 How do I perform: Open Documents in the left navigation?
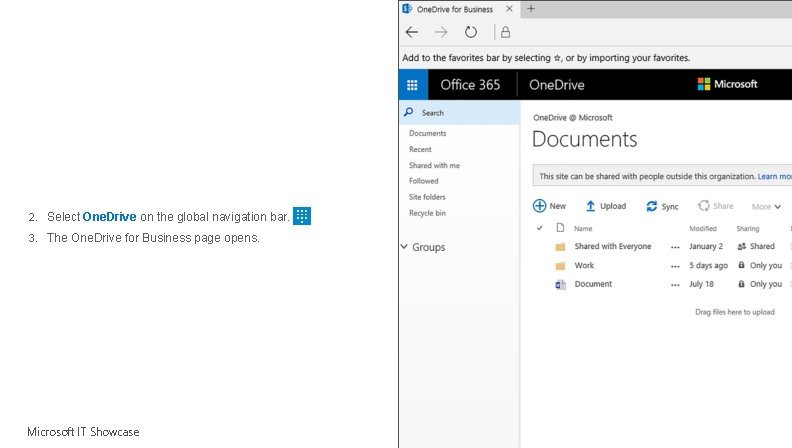(427, 133)
